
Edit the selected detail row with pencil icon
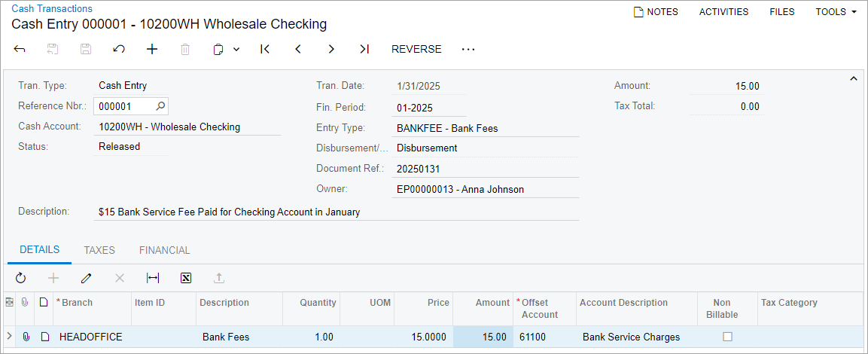[x=87, y=278]
